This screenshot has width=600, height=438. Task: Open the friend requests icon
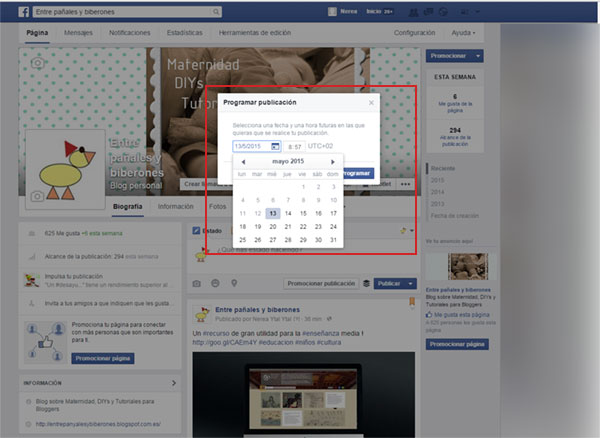[413, 12]
